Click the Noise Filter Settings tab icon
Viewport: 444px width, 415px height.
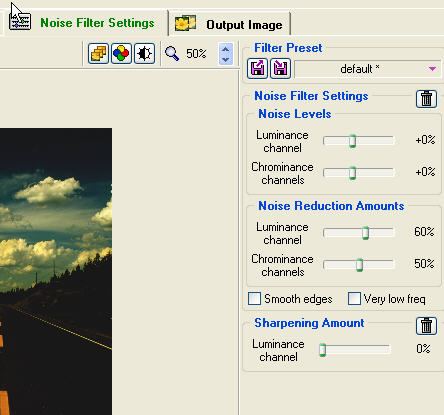coord(20,22)
